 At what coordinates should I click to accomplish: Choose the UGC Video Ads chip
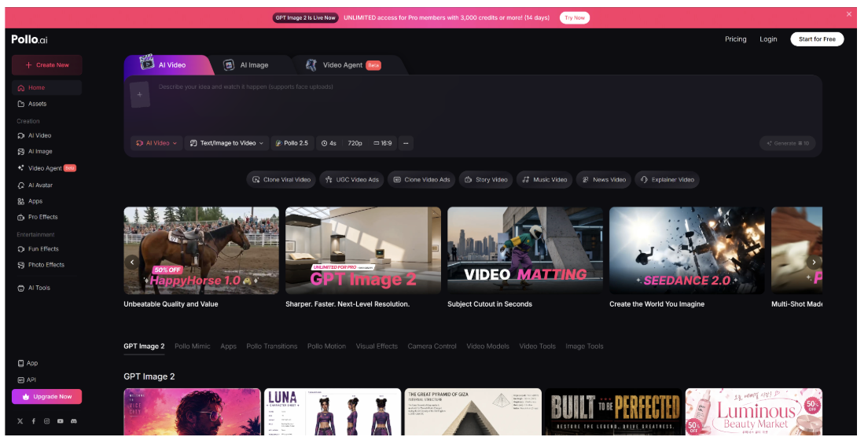(351, 180)
